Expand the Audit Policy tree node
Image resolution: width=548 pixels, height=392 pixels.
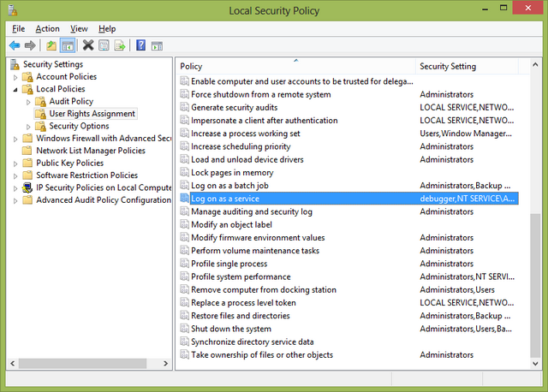coord(28,102)
